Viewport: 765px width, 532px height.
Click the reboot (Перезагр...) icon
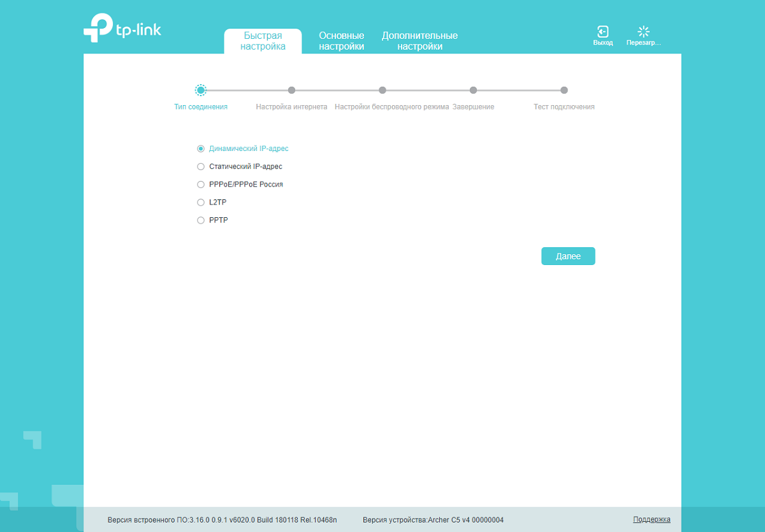pyautogui.click(x=643, y=31)
